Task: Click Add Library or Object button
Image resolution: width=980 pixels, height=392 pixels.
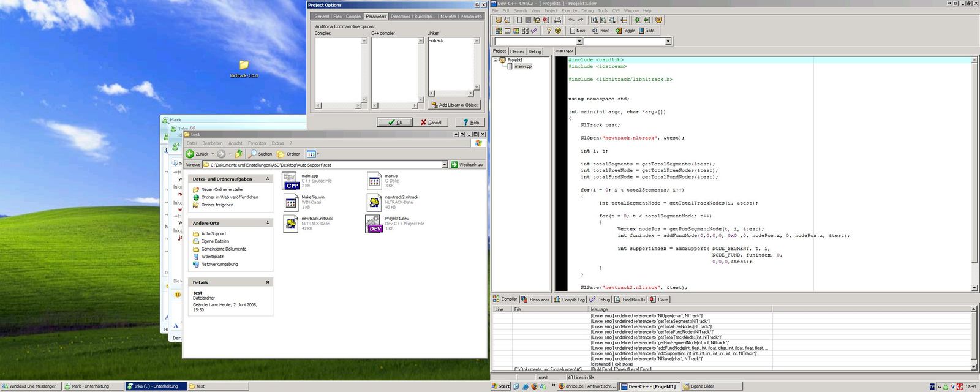Action: tap(454, 105)
